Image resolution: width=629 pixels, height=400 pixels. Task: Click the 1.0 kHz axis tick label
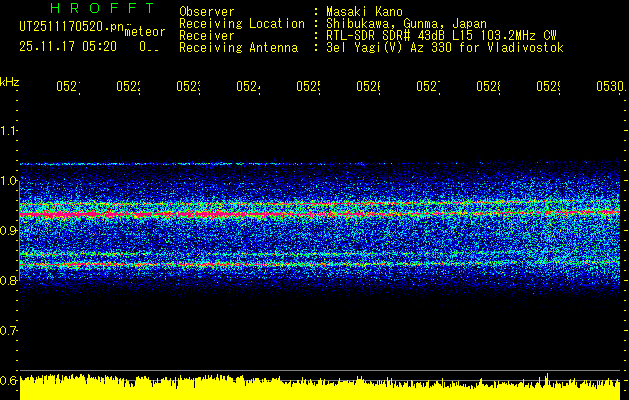click(x=8, y=180)
